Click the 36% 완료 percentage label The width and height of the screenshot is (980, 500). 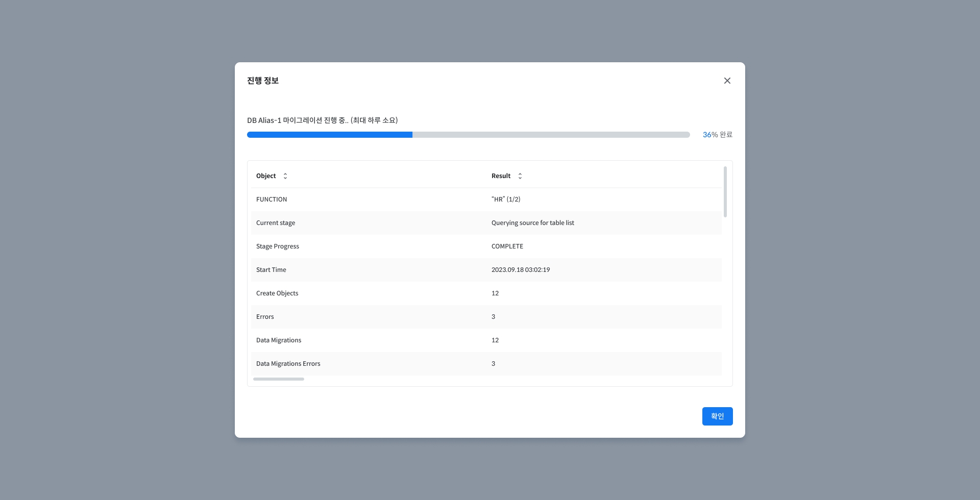click(717, 135)
